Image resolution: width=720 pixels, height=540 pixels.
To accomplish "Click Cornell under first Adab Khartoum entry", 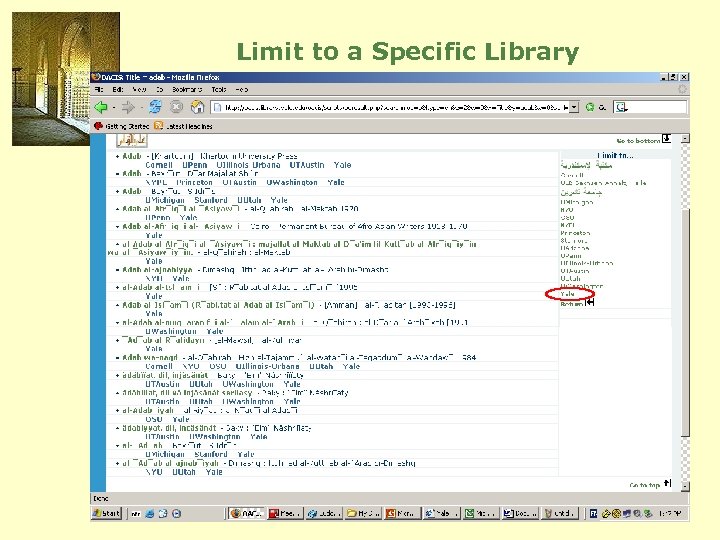I will pos(159,165).
